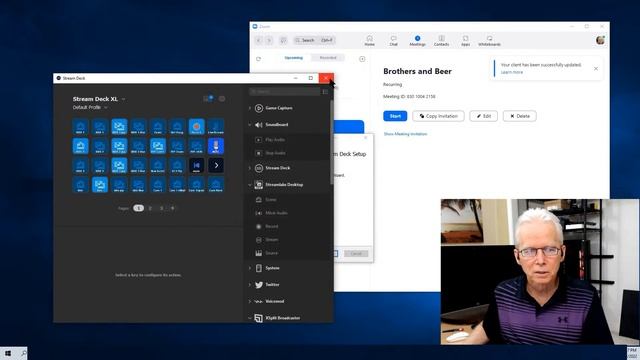Screen dimensions: 640x360
Task: Toggle list view icon beside Stream Deck search
Action: point(325,92)
